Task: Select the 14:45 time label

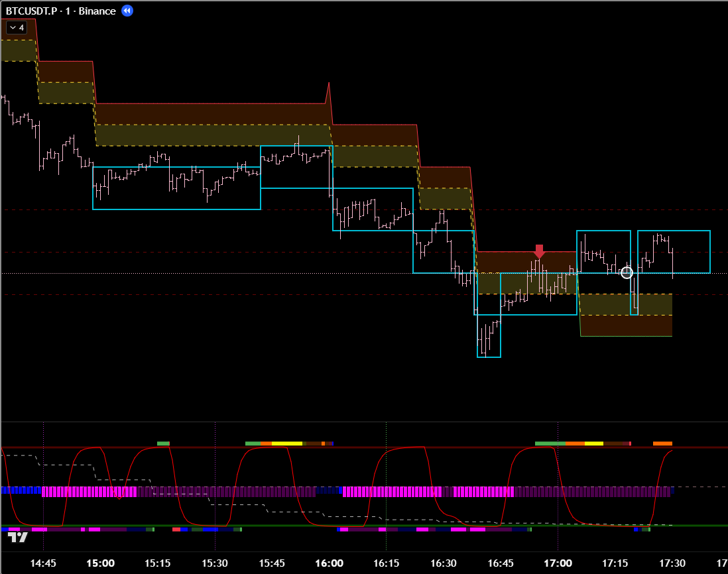Action: click(43, 563)
